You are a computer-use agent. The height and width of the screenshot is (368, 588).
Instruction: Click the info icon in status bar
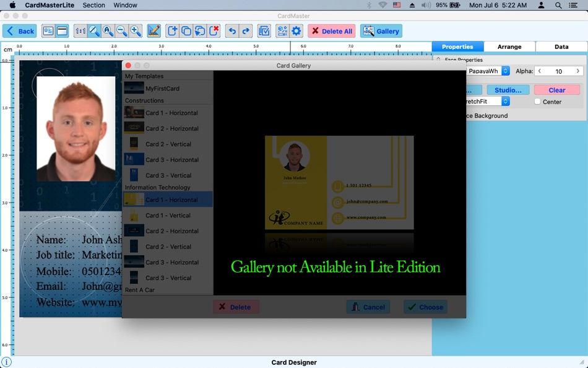click(7, 362)
